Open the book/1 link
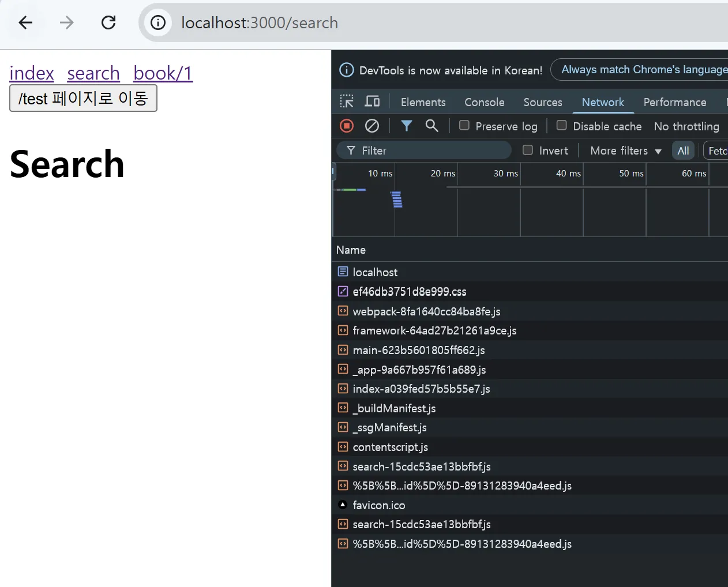728x587 pixels. (163, 73)
